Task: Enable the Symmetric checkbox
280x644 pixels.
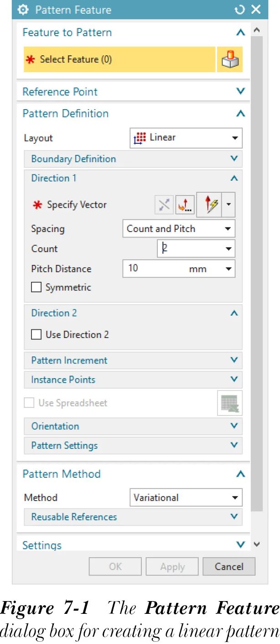Action: pyautogui.click(x=36, y=288)
